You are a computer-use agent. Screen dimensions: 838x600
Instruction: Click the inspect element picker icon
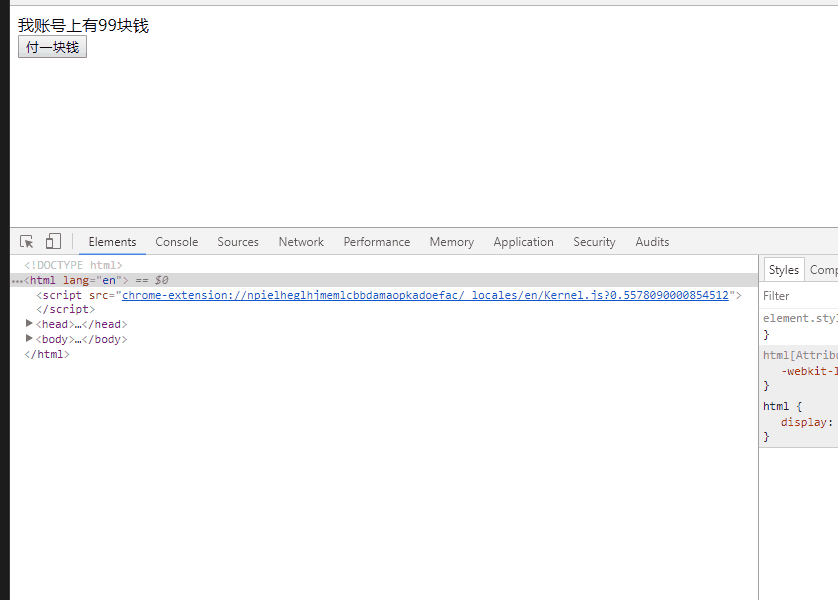(26, 241)
